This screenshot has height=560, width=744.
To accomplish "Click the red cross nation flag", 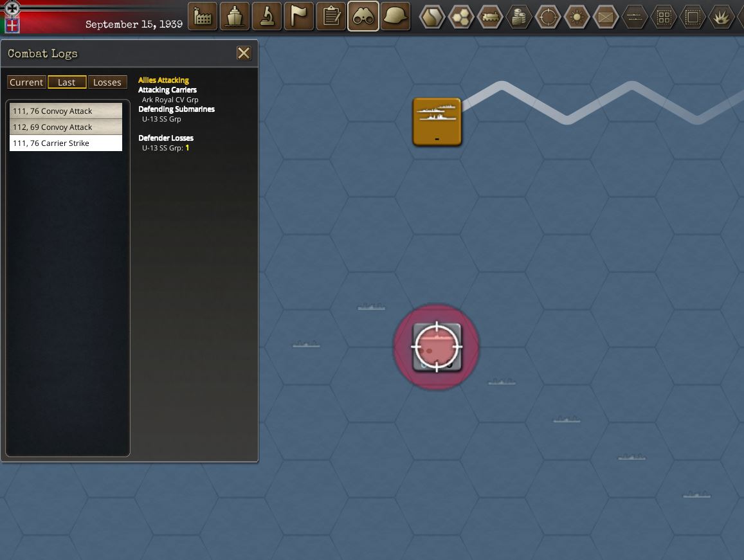I will 12,25.
